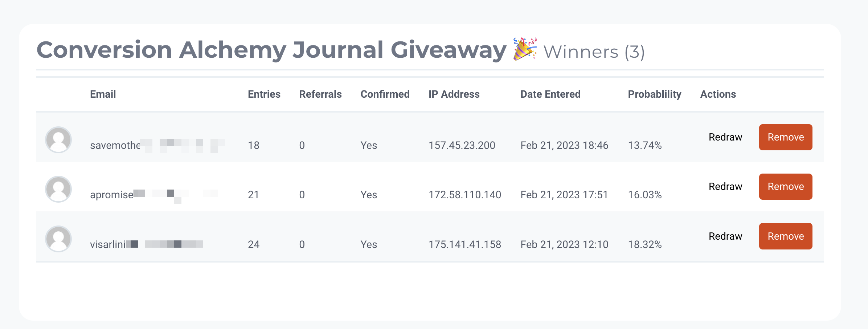Image resolution: width=868 pixels, height=329 pixels.
Task: Click the IP Address column header
Action: point(454,94)
